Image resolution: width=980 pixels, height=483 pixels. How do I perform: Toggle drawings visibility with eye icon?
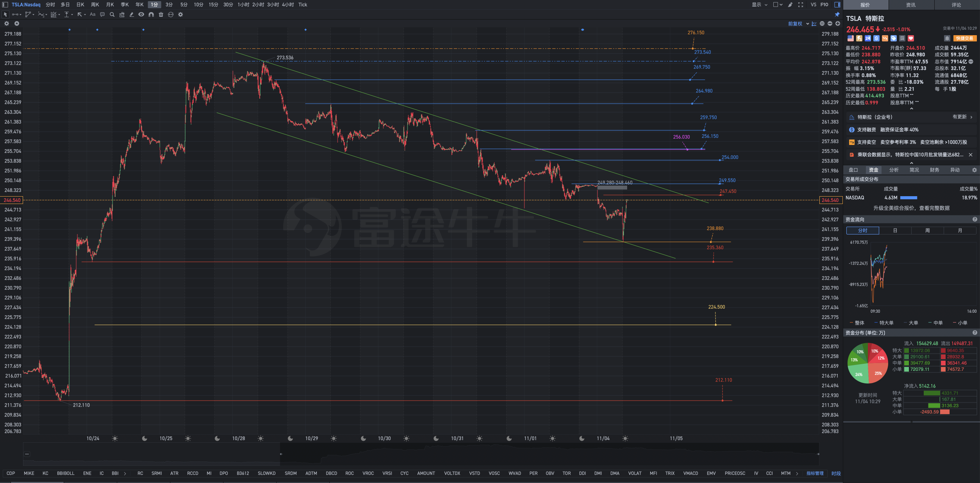pos(141,14)
